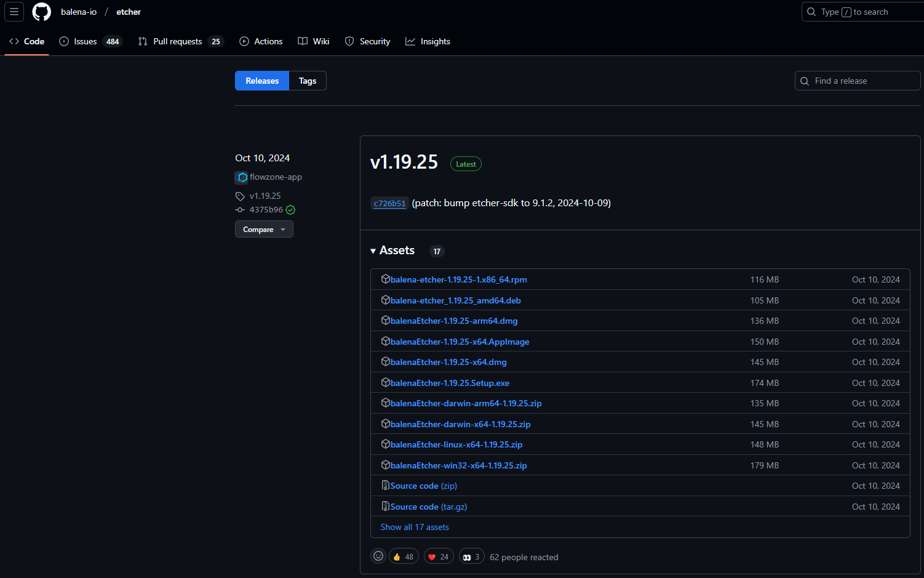Screen dimensions: 924x578
Task: Click the Oct 10, 2024 release date
Action: click(x=263, y=158)
